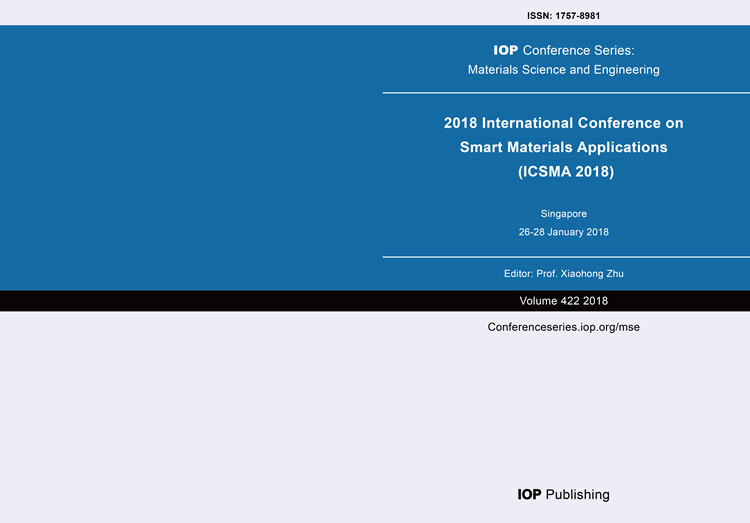Viewport: 750px width, 523px height.
Task: Click the Singapore location text
Action: 563,214
